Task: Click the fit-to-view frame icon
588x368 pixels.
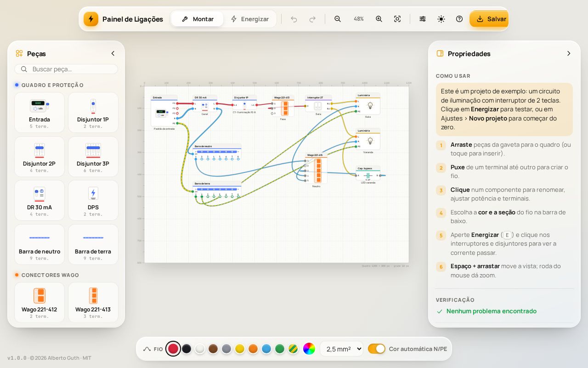Action: [397, 19]
